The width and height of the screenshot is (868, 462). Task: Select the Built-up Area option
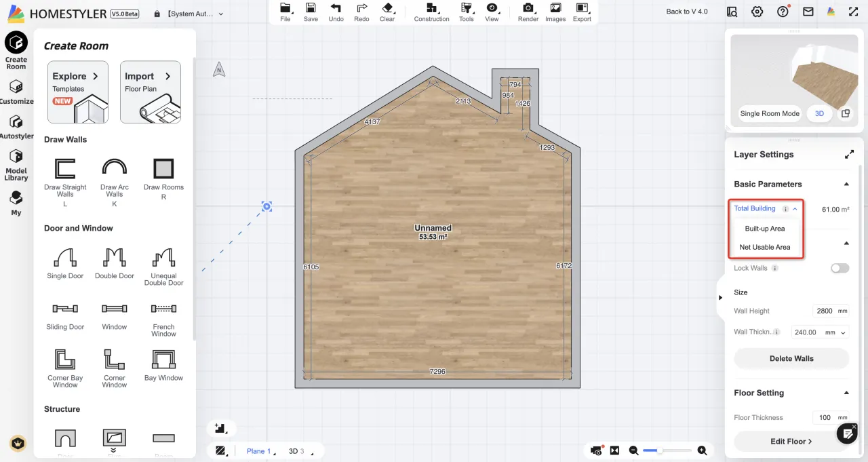tap(765, 229)
